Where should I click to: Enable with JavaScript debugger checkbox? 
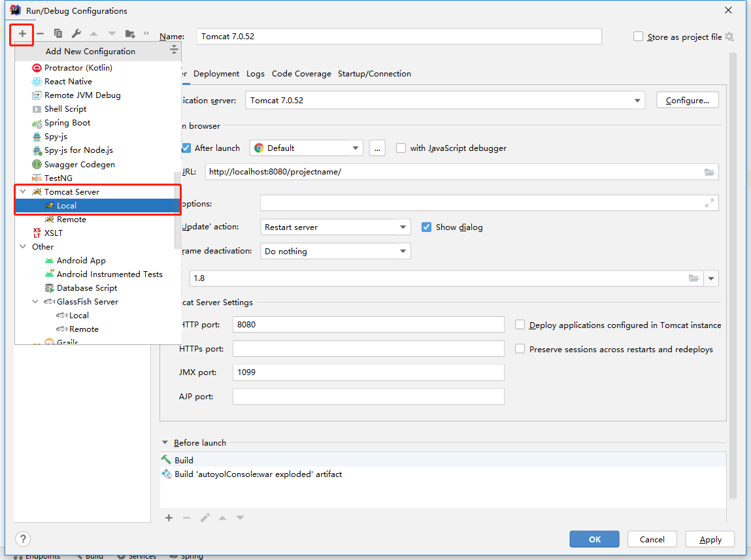[401, 148]
